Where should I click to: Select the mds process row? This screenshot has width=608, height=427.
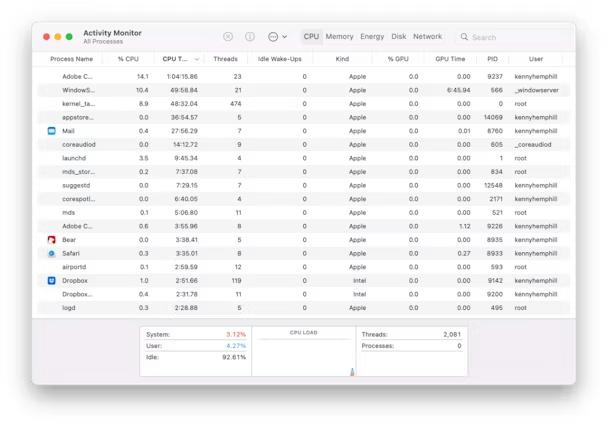304,213
